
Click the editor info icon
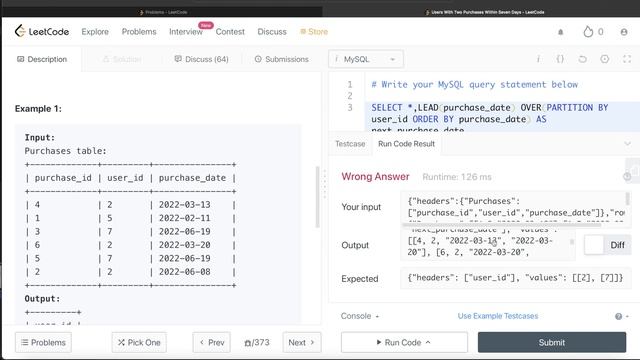pos(538,59)
